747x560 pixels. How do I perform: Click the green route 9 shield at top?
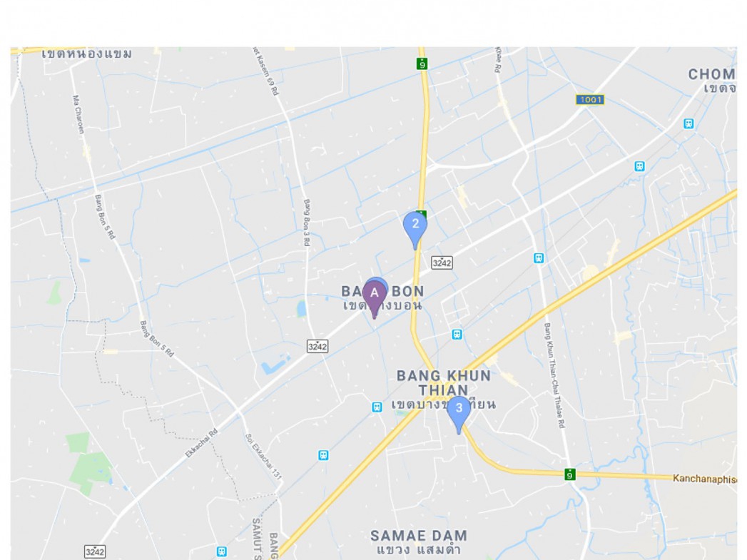422,63
